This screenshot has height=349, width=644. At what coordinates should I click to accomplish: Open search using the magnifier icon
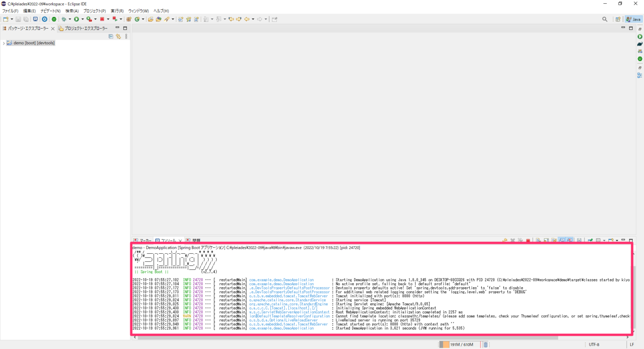tap(605, 19)
